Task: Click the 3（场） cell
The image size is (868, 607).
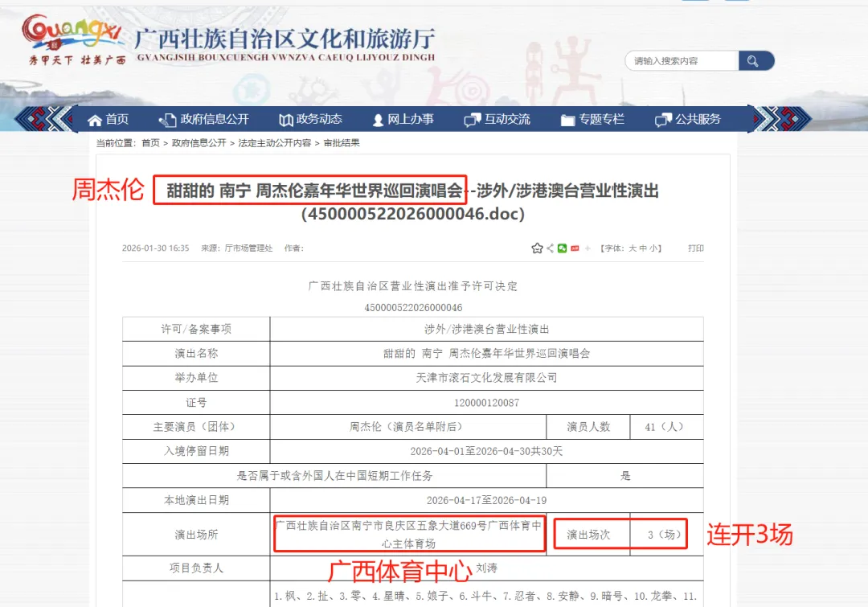Action: (x=666, y=535)
